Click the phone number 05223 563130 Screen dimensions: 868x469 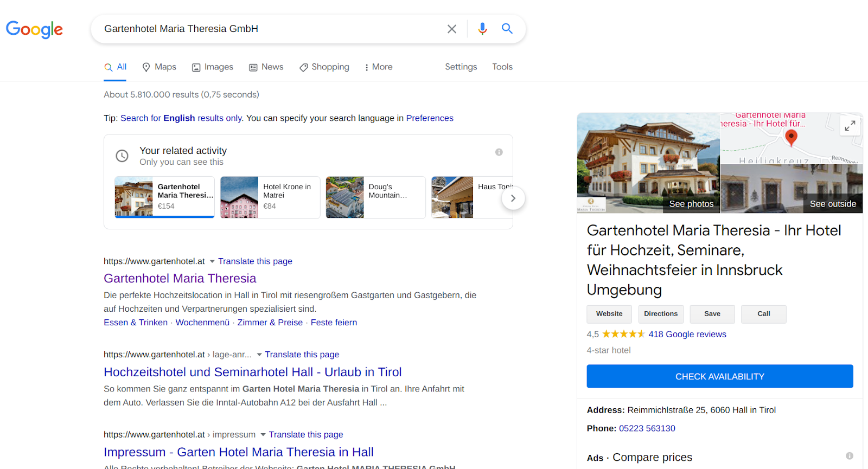[647, 428]
